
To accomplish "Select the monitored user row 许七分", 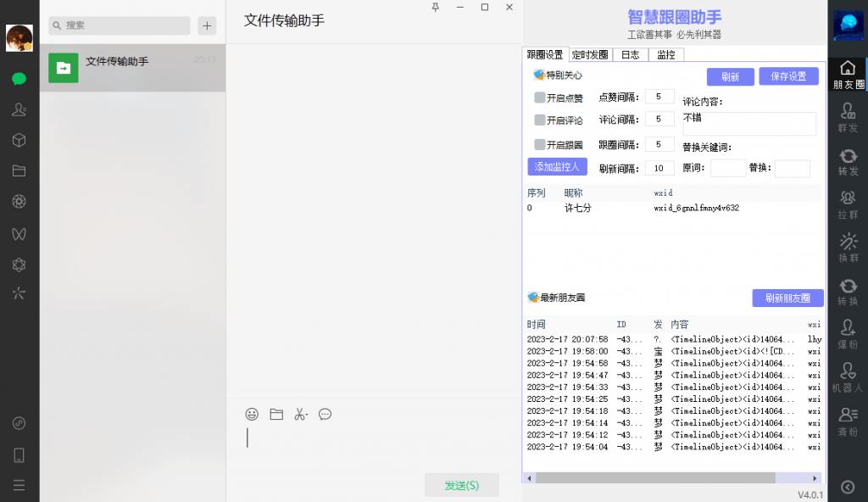I will click(673, 208).
